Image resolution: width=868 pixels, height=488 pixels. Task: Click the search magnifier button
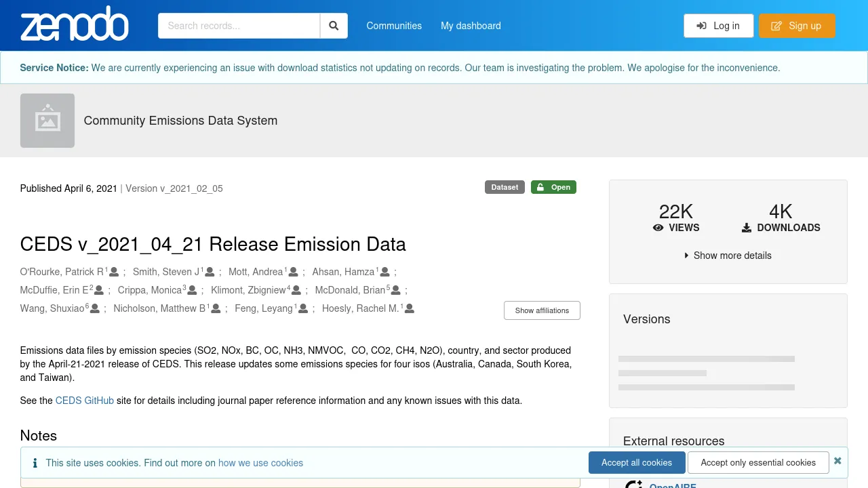[334, 26]
